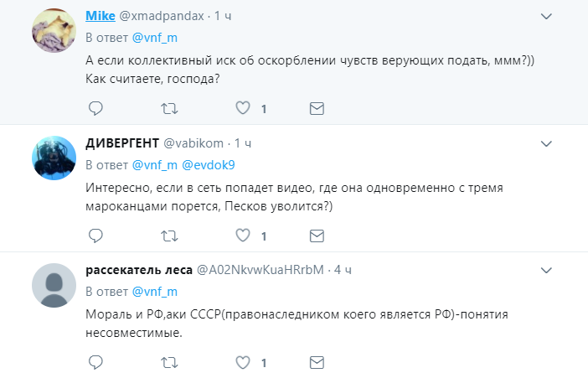This screenshot has width=588, height=373.
Task: Reply to ДИВЕРГЕНТ's tweet
Action: (x=95, y=236)
